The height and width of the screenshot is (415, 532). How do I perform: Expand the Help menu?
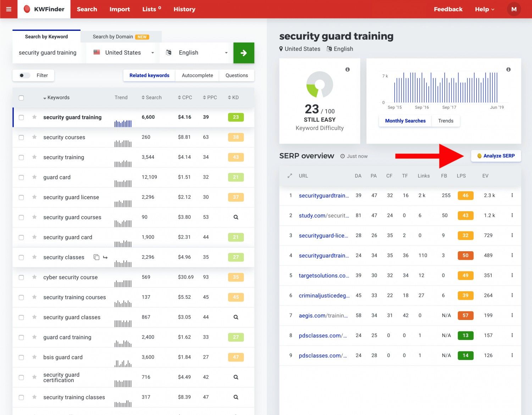point(484,9)
